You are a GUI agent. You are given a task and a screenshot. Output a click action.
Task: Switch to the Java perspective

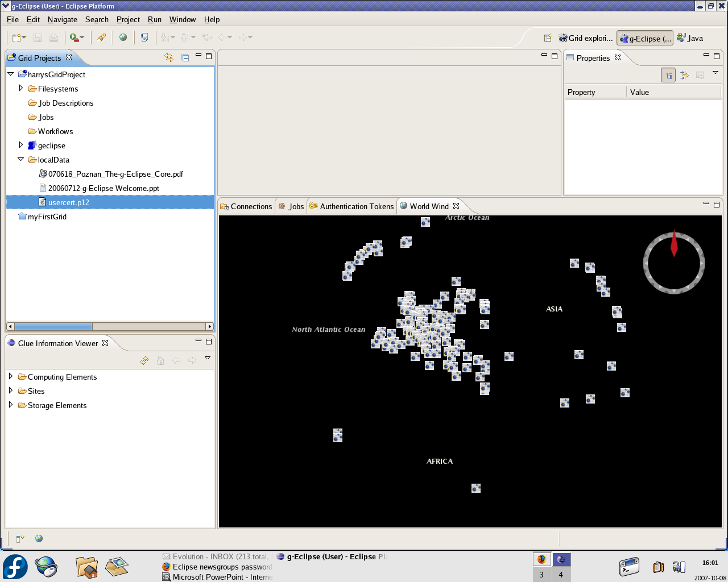pyautogui.click(x=690, y=38)
